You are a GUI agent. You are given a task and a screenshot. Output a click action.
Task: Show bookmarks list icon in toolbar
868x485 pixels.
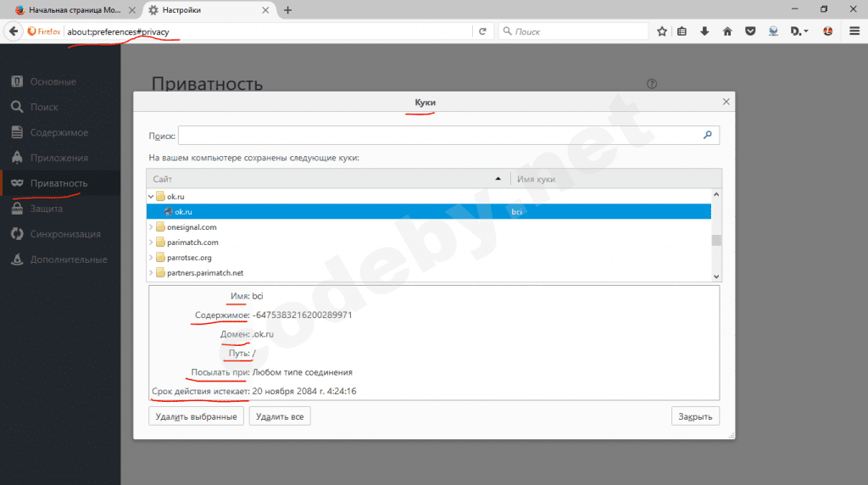(682, 31)
